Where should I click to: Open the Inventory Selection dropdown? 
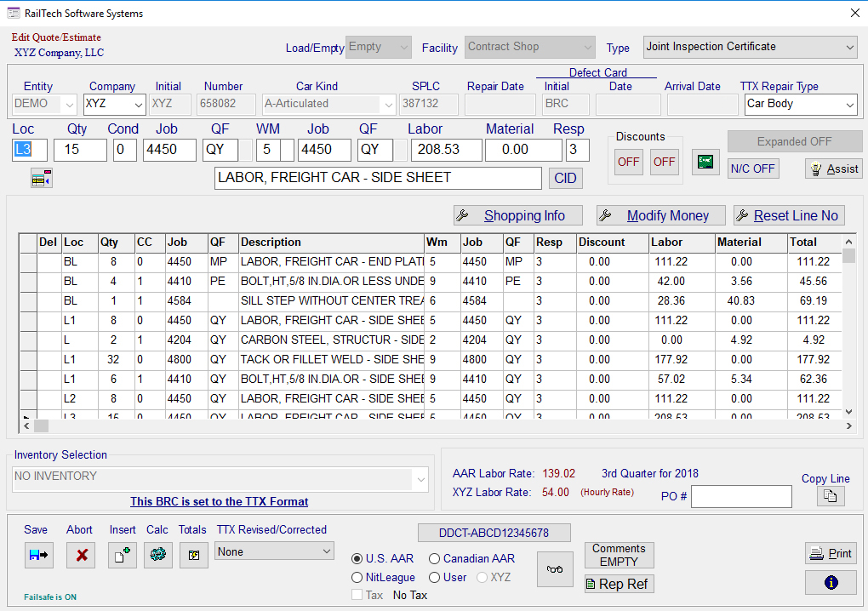220,479
